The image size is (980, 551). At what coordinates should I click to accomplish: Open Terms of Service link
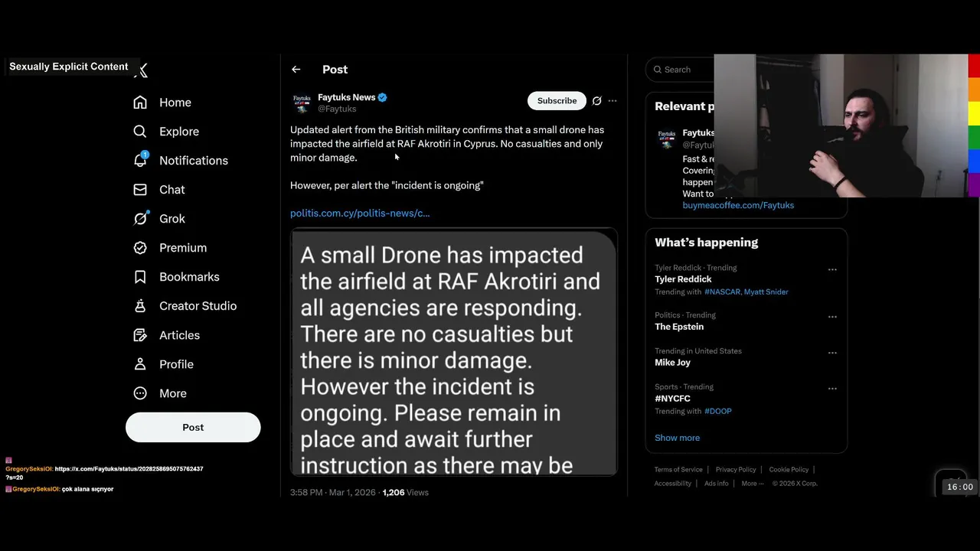(x=678, y=470)
